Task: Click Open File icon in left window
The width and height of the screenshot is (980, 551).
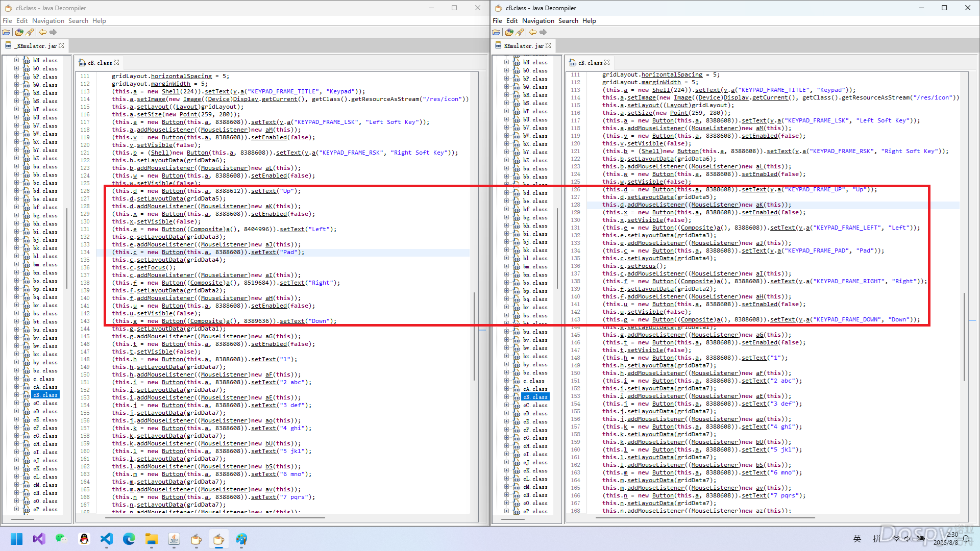Action: 7,32
